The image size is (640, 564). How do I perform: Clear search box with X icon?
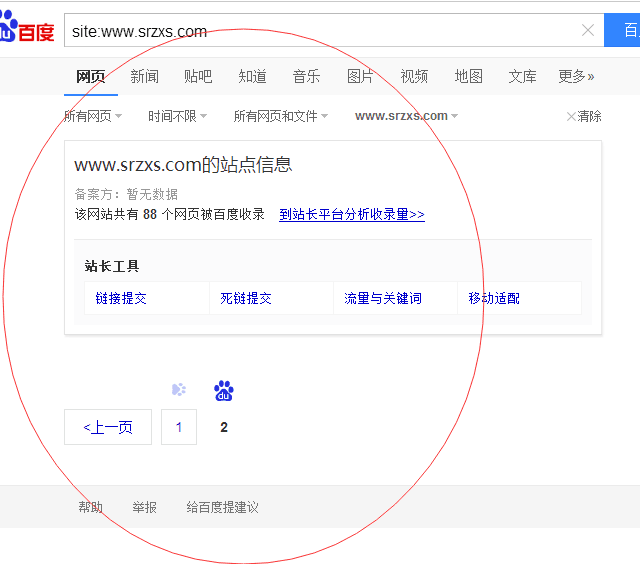point(588,30)
